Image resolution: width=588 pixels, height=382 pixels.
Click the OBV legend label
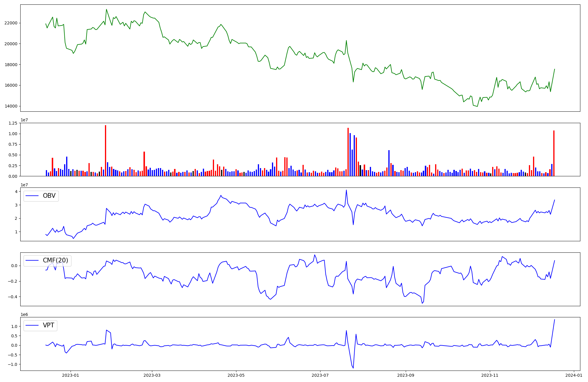[49, 196]
